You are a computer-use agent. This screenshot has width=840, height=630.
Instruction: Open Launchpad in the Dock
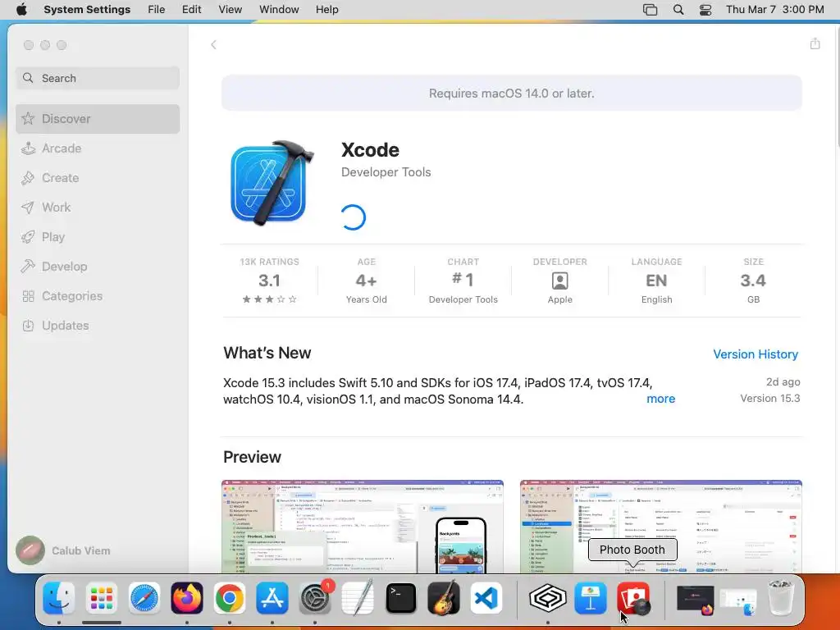coord(101,598)
